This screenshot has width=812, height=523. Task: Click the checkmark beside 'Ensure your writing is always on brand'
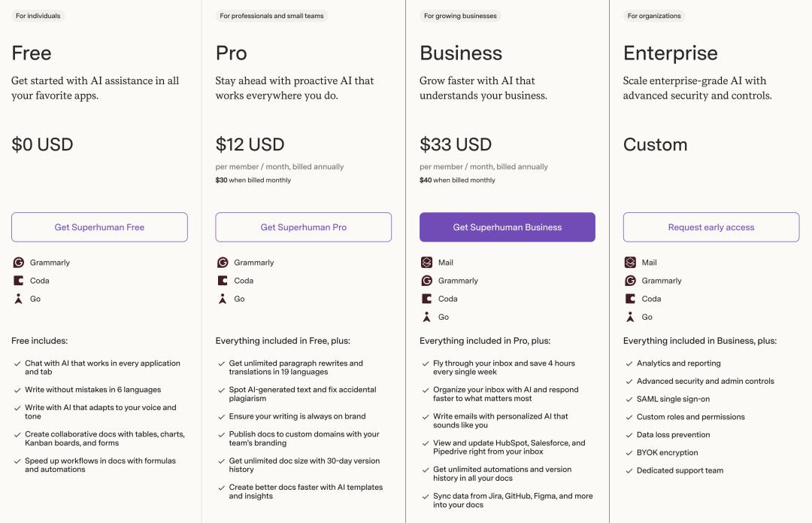click(220, 416)
